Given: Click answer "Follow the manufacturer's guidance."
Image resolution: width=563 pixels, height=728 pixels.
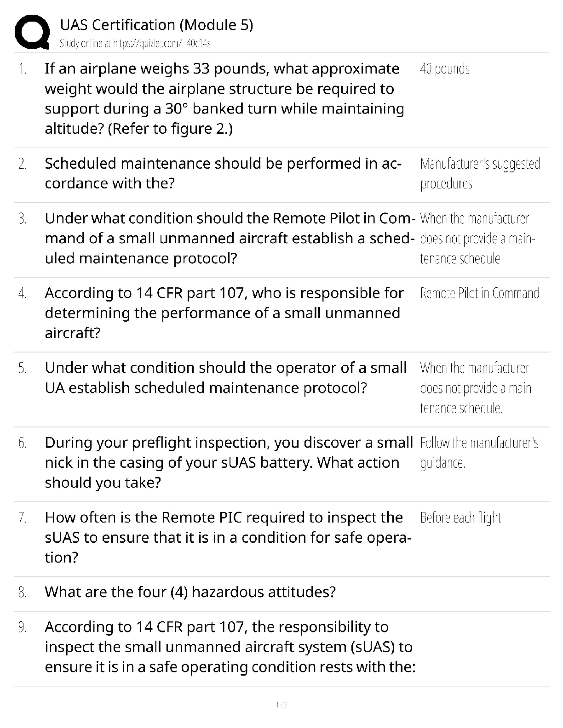Looking at the screenshot, I should [479, 453].
